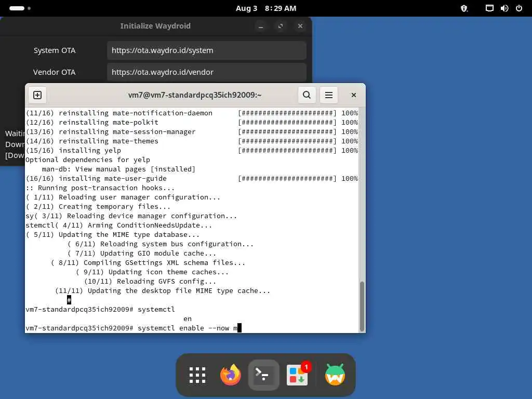Open the Terminal dock icon
Screen dimensions: 532x399
coord(263,375)
